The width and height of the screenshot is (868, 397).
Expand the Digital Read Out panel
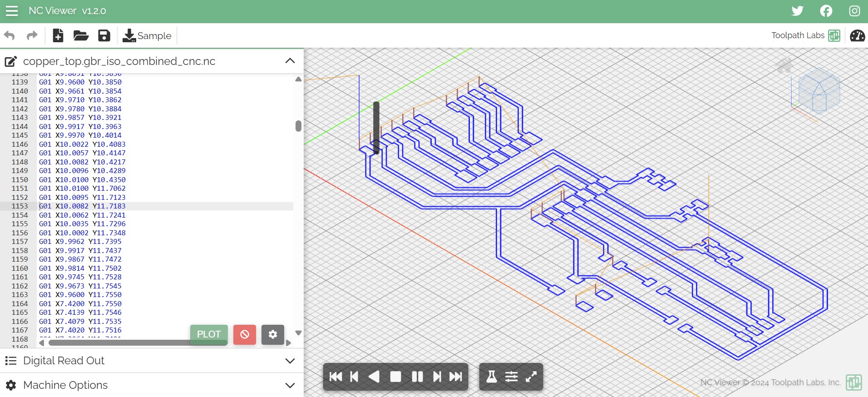pyautogui.click(x=290, y=361)
